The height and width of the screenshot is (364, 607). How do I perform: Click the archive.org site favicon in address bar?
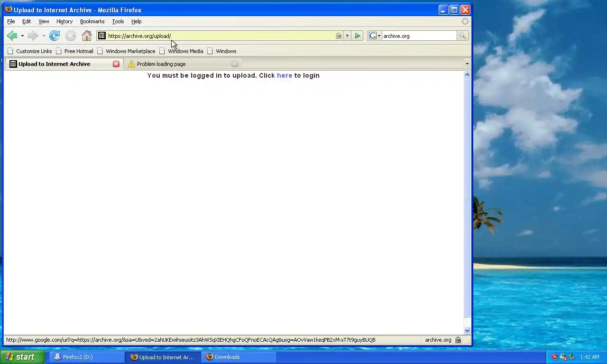coord(102,36)
